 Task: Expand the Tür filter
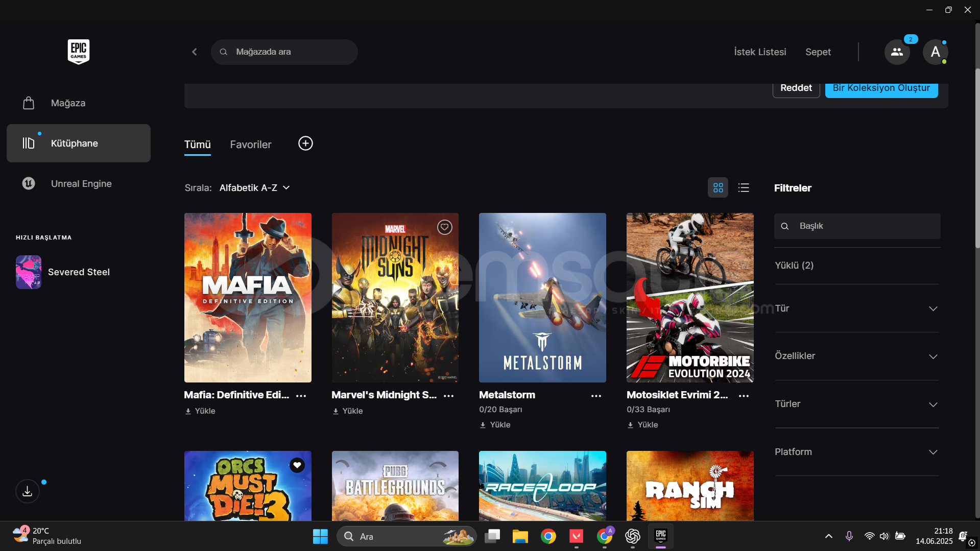click(857, 308)
